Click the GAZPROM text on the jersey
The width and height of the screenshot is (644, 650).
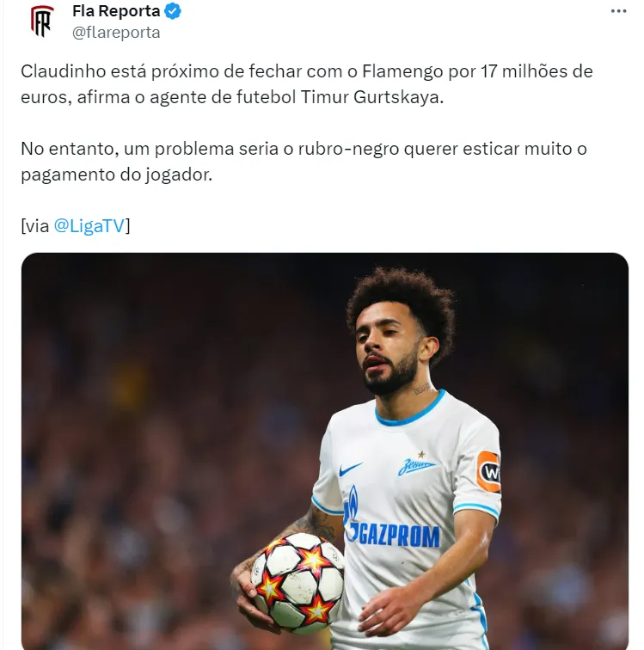click(398, 536)
